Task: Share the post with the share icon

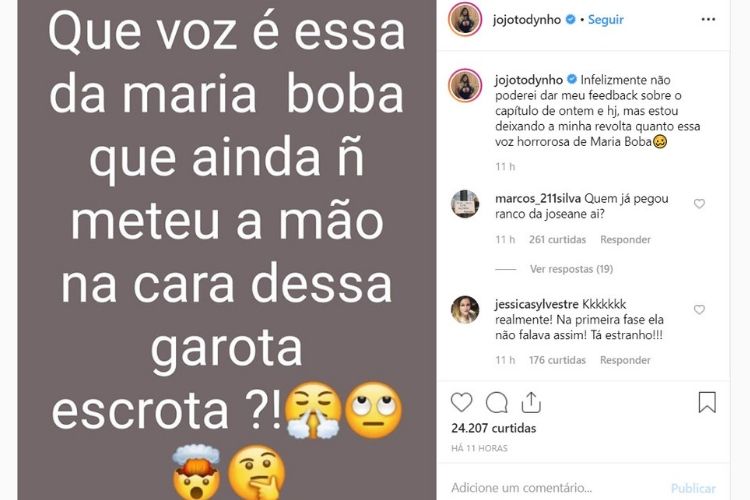Action: click(531, 402)
